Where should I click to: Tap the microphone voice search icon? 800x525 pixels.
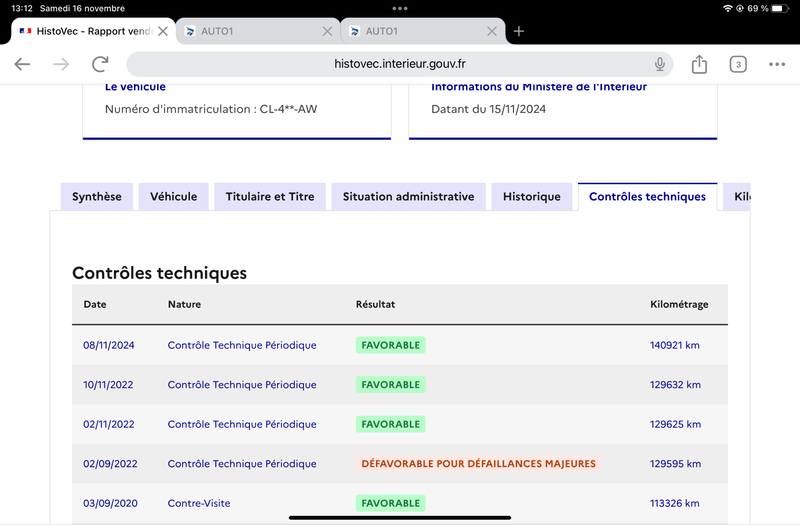coord(660,64)
